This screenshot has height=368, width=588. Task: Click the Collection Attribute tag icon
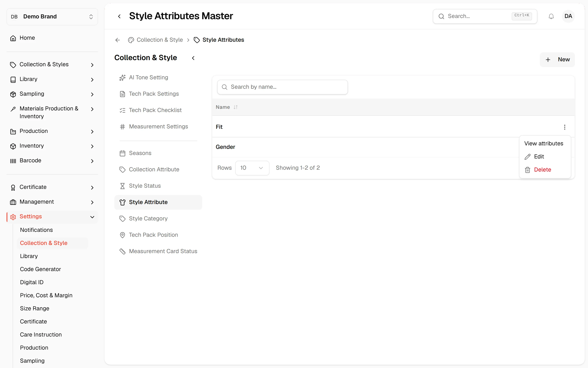(122, 170)
